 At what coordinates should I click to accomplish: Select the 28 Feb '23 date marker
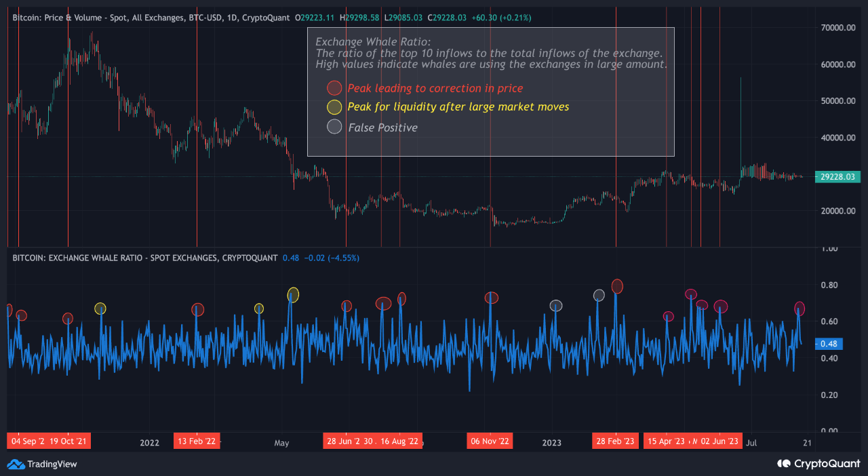coord(616,441)
